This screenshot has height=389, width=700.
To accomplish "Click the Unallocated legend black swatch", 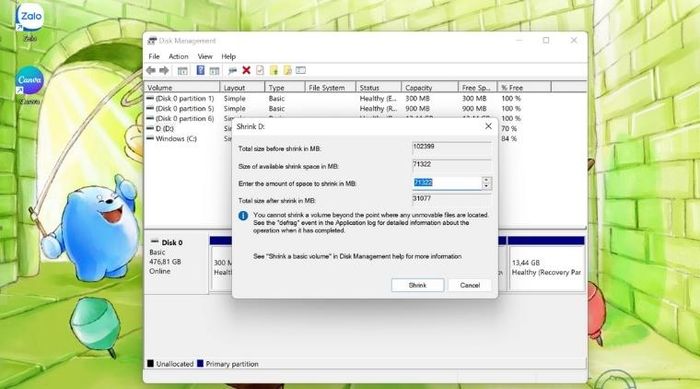I will [x=150, y=364].
